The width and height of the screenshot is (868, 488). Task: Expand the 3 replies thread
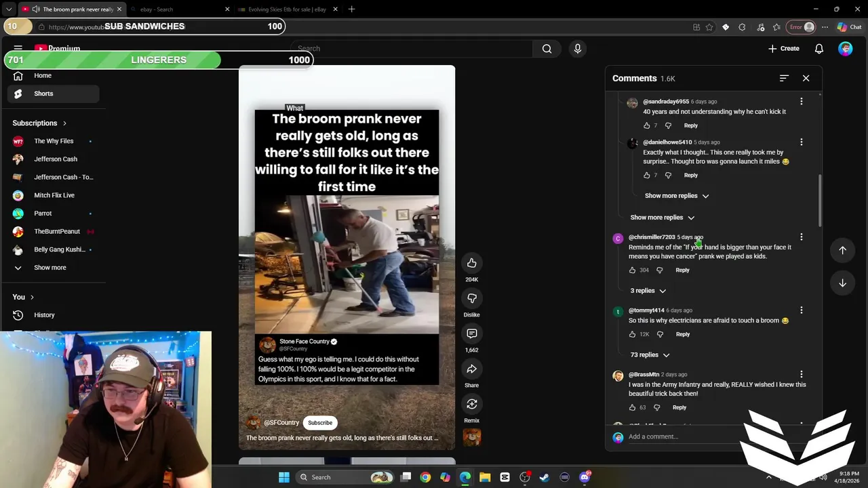pos(648,291)
